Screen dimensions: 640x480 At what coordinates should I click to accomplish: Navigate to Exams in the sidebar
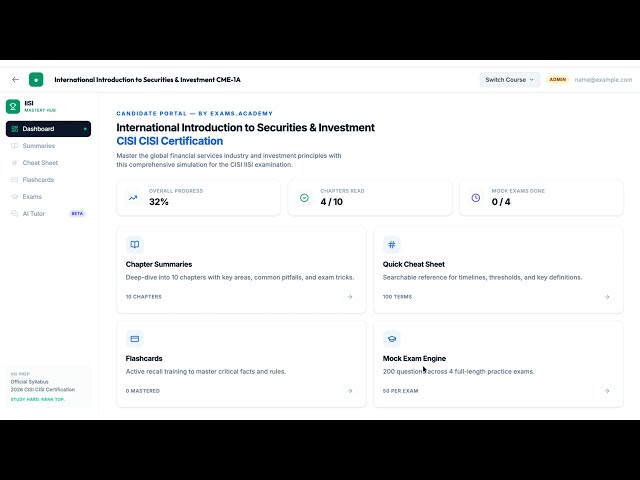coord(49,197)
